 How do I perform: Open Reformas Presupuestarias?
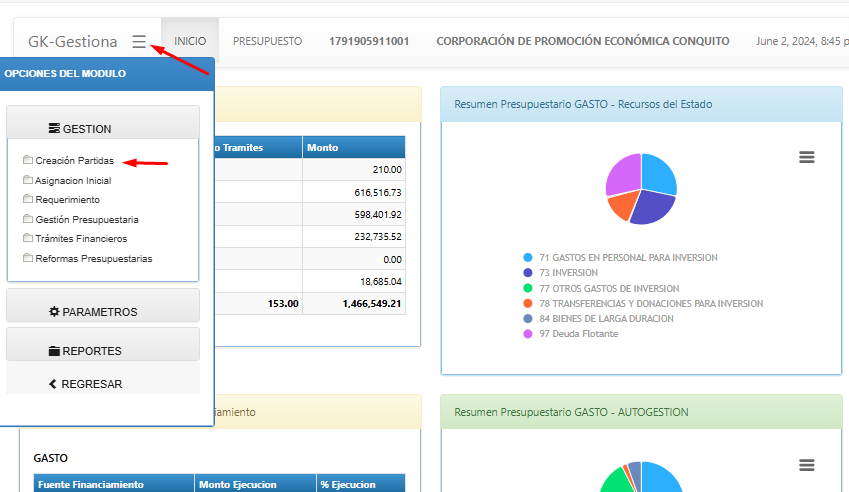[x=94, y=259]
